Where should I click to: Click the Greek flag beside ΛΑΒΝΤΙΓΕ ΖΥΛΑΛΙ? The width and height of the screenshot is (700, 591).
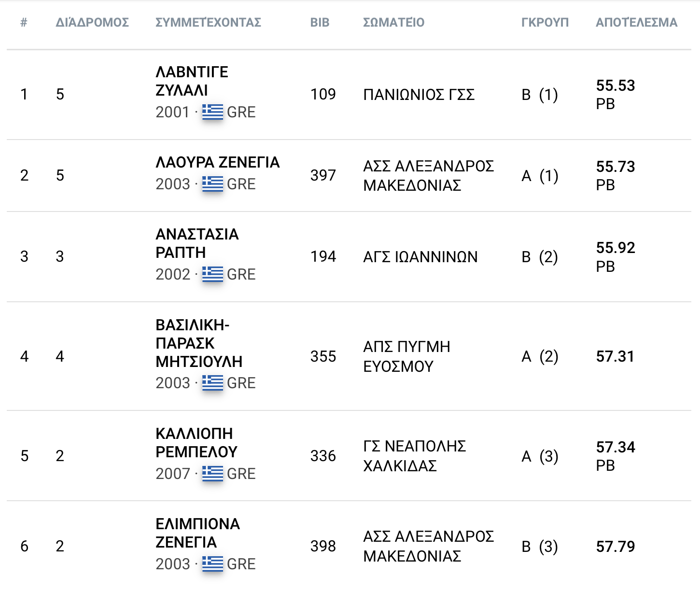(x=212, y=112)
